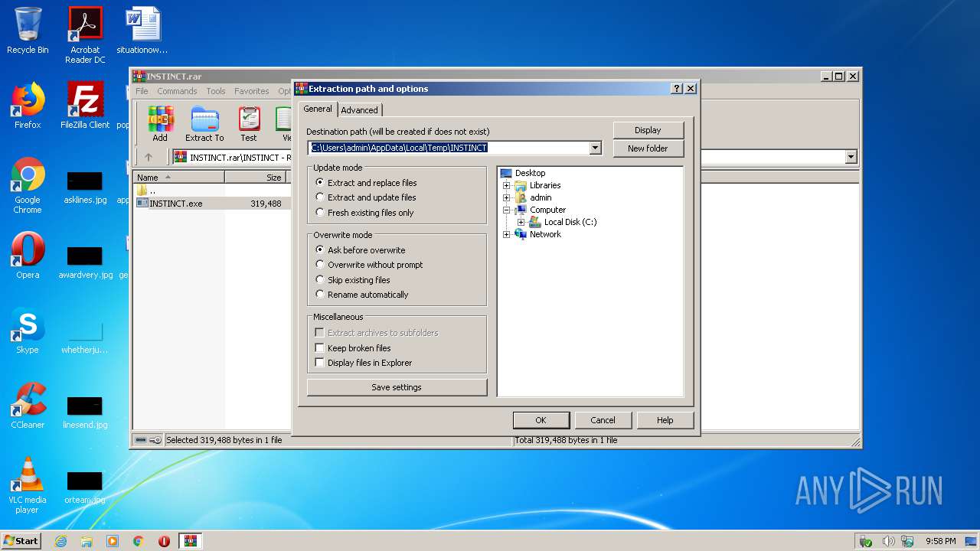Open Windows Explorer from taskbar

(x=87, y=541)
